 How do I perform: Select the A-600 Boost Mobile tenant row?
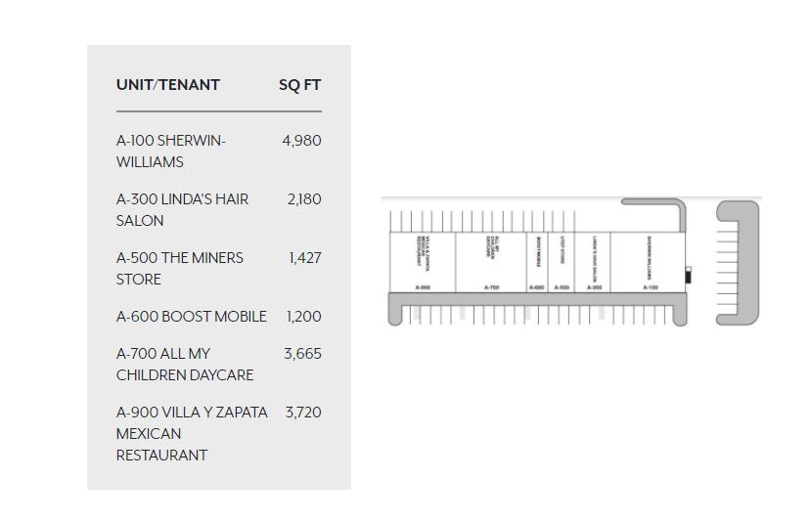[191, 317]
